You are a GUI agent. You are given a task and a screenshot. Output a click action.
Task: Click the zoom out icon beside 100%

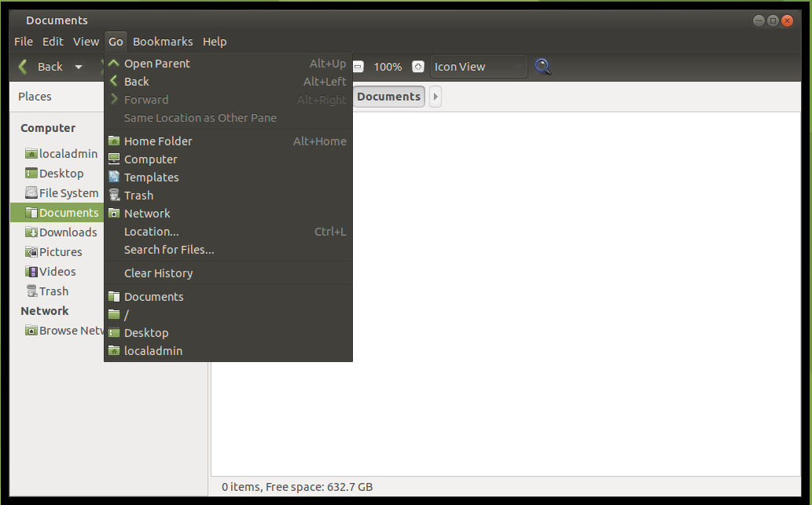[x=358, y=67]
